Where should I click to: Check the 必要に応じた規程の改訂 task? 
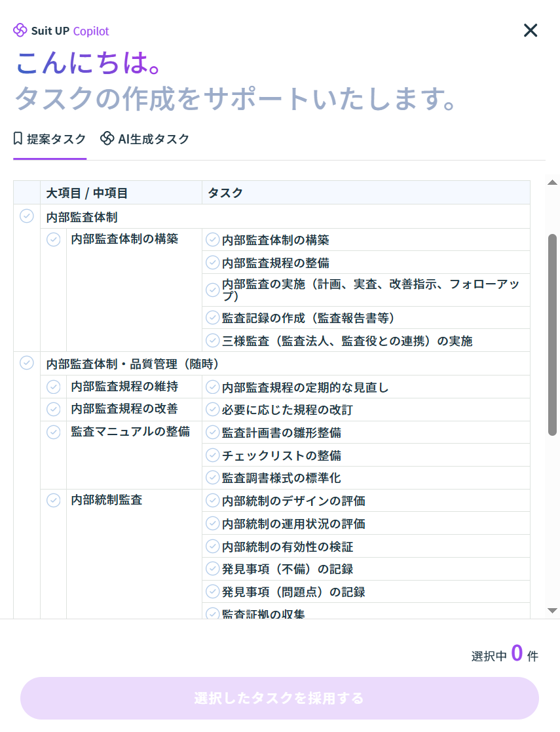coord(212,410)
